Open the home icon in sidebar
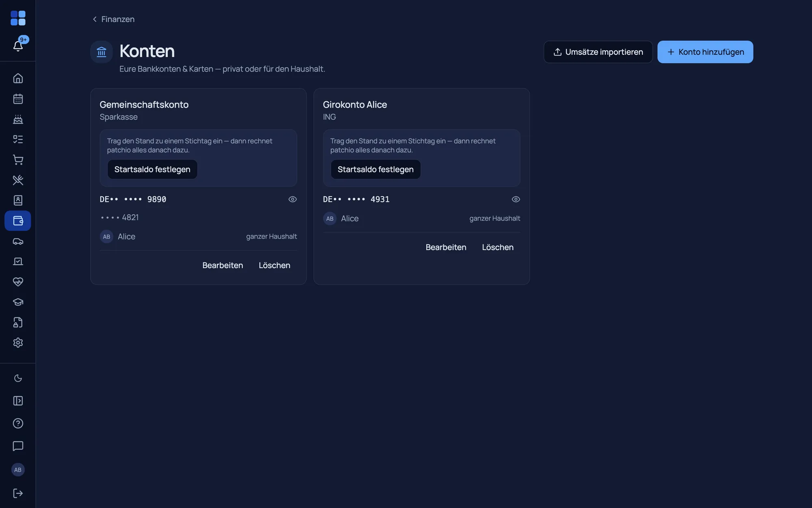812x508 pixels. tap(18, 78)
